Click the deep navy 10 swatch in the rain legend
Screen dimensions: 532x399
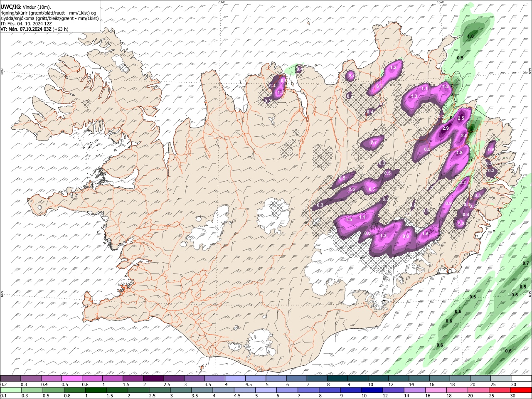click(372, 390)
